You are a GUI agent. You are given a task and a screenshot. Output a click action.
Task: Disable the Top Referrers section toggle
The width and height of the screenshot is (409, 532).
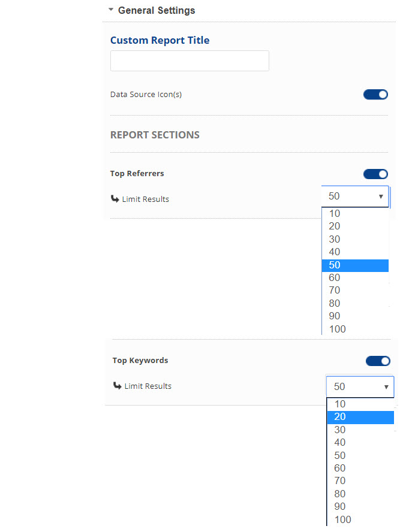(375, 174)
